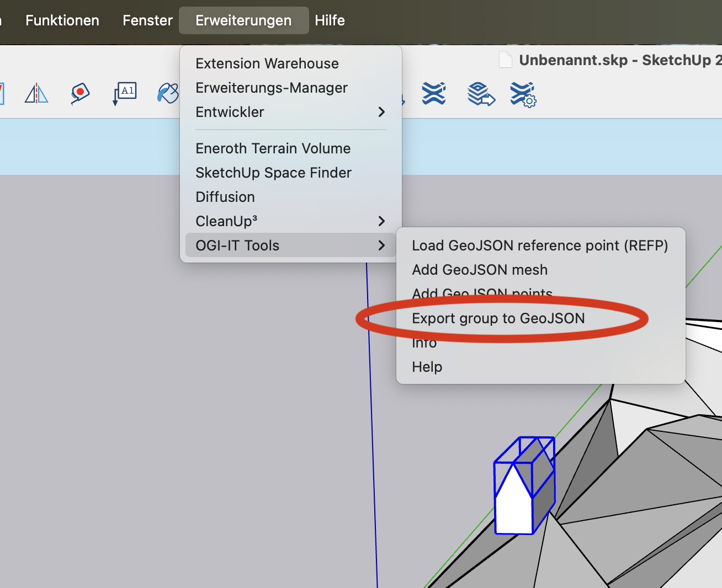Open Erweiterungs-Manager
722x588 pixels.
291,88
